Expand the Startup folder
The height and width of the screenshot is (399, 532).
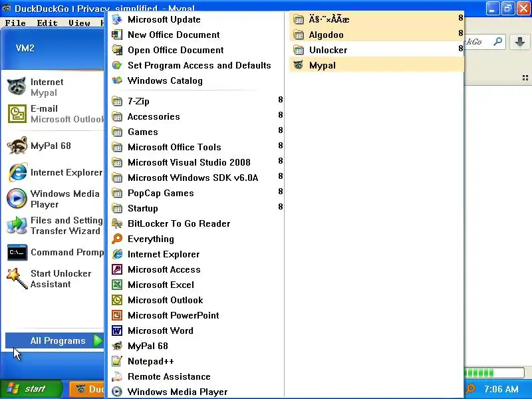coord(195,208)
